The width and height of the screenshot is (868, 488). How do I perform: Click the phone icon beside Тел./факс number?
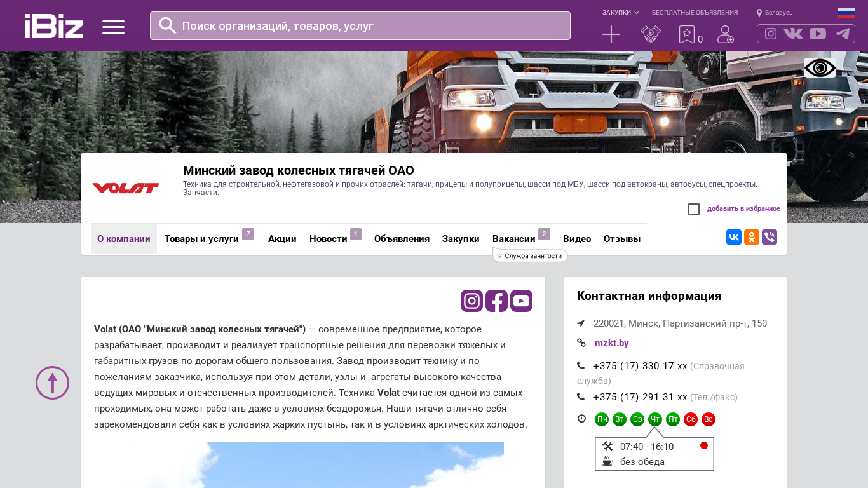[581, 397]
